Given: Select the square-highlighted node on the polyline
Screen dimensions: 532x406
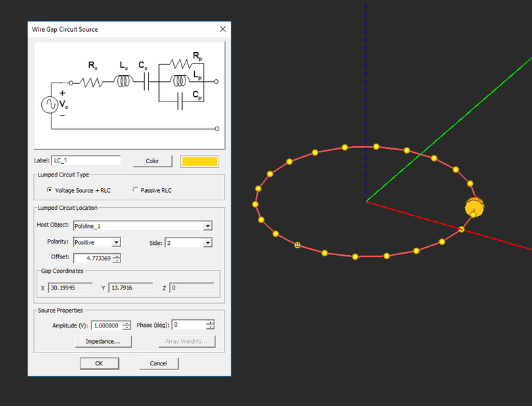Looking at the screenshot, I should tap(297, 245).
